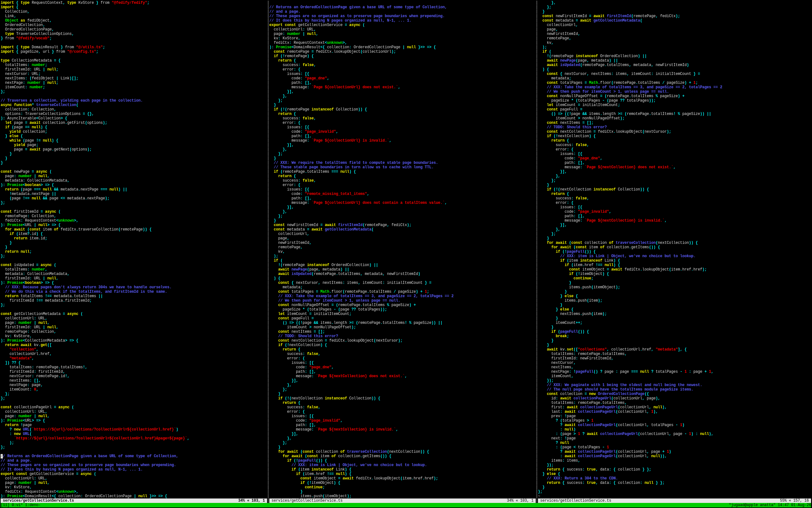Click middle pane status filename services/getCollectionService.ts
Screen dimensions: 812x508
[x=307, y=501]
